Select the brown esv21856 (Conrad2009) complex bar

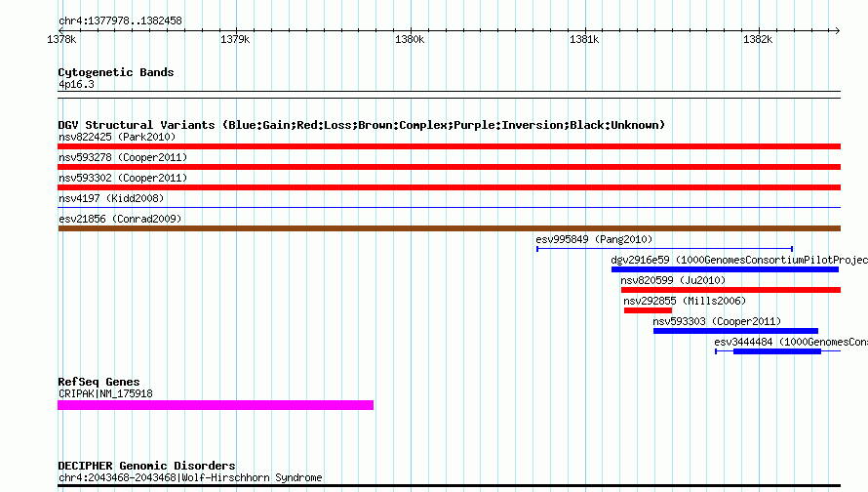tap(449, 228)
